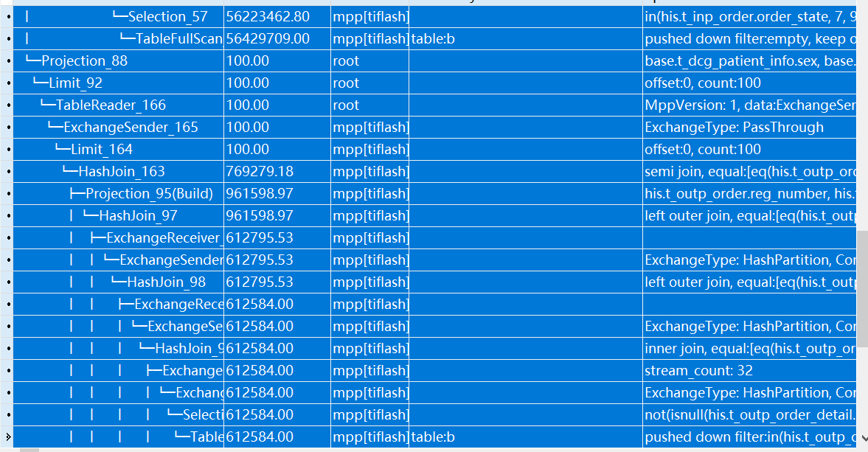This screenshot has height=452, width=868.
Task: Click the root task cell of Limit_92
Action: 369,83
